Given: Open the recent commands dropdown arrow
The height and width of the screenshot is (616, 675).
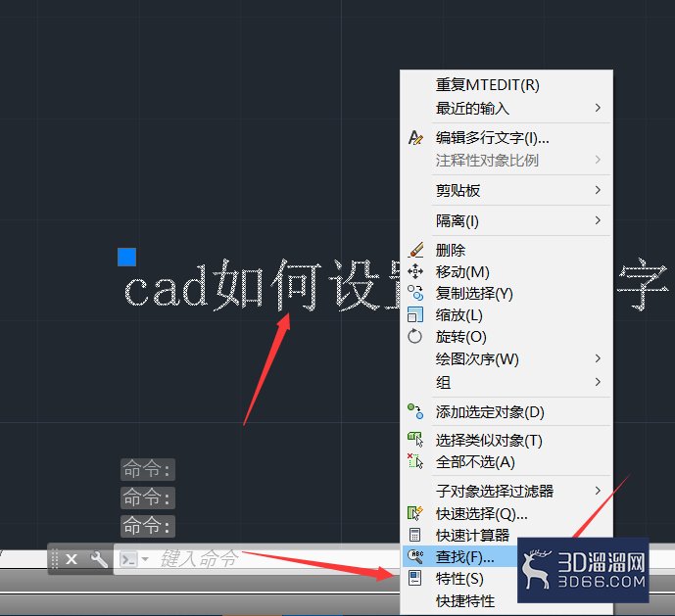Looking at the screenshot, I should [145, 559].
